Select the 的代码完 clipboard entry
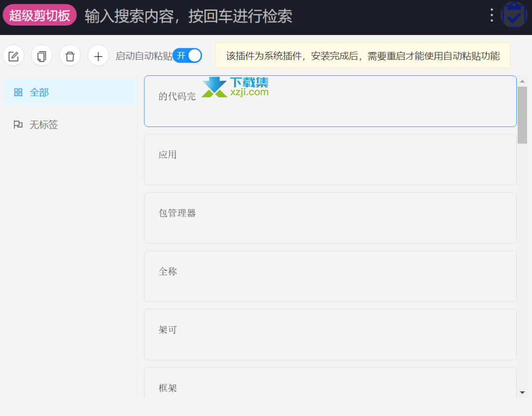This screenshot has width=532, height=416. click(330, 101)
